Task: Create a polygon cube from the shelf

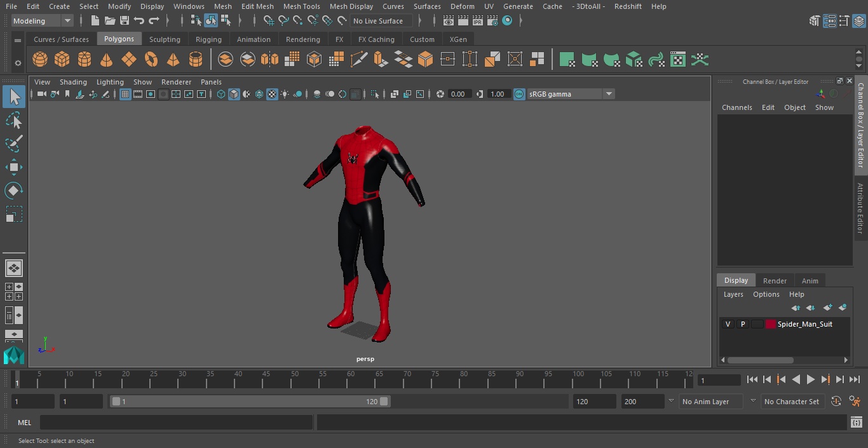Action: pos(62,60)
